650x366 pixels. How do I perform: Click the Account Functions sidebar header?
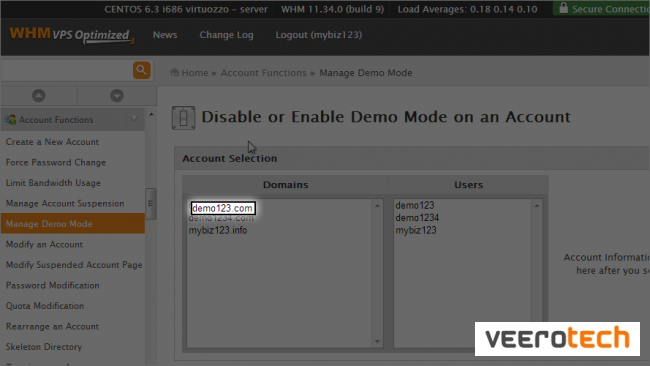click(73, 120)
